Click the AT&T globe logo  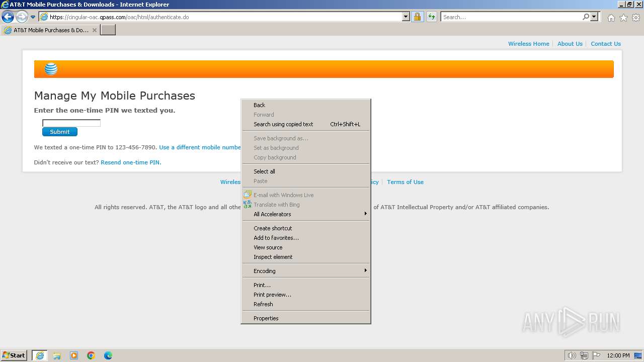point(51,69)
